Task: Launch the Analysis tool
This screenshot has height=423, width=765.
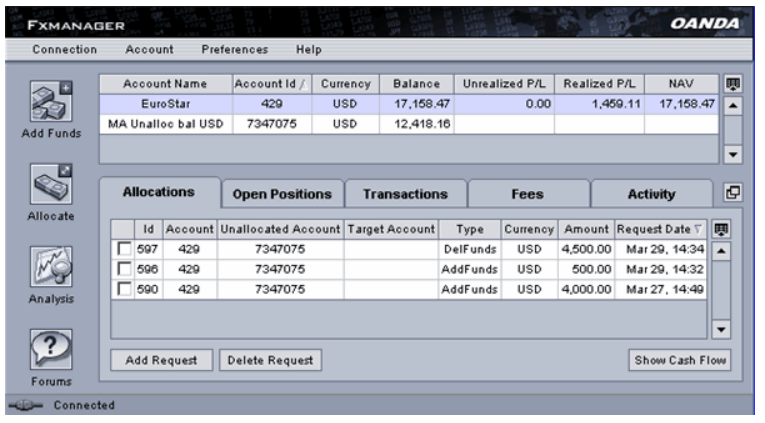Action: tap(51, 266)
